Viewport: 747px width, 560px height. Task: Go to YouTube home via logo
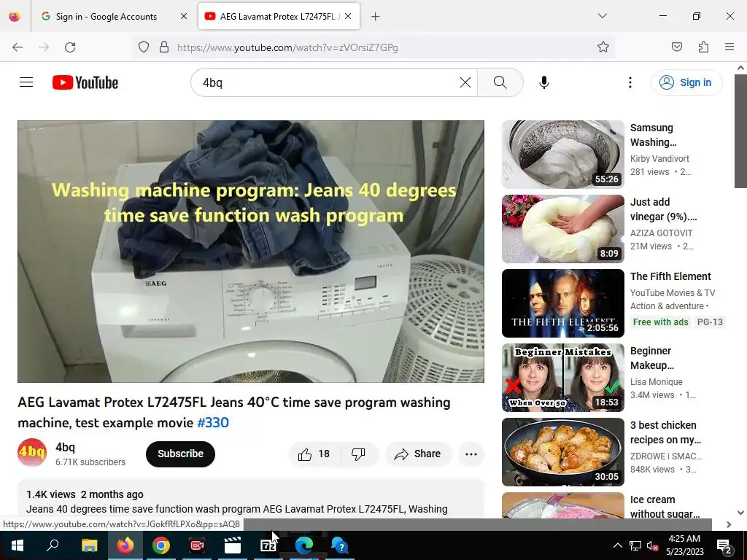coord(85,82)
